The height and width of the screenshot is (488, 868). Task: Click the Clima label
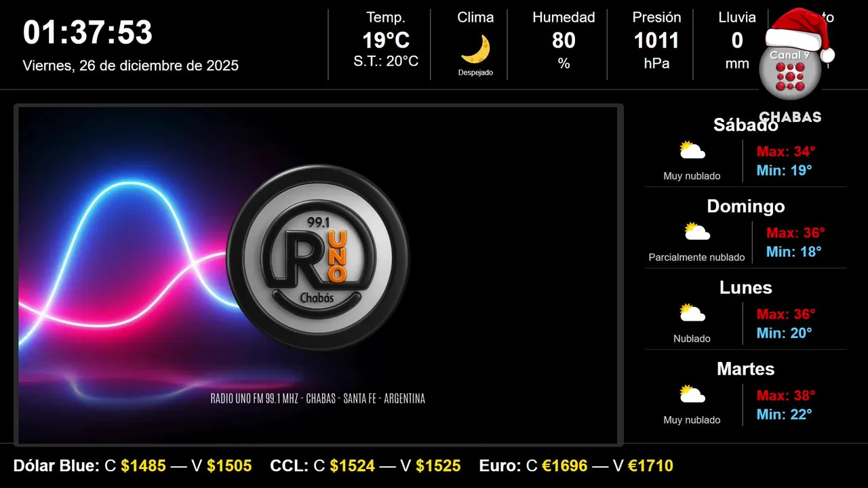click(x=475, y=18)
